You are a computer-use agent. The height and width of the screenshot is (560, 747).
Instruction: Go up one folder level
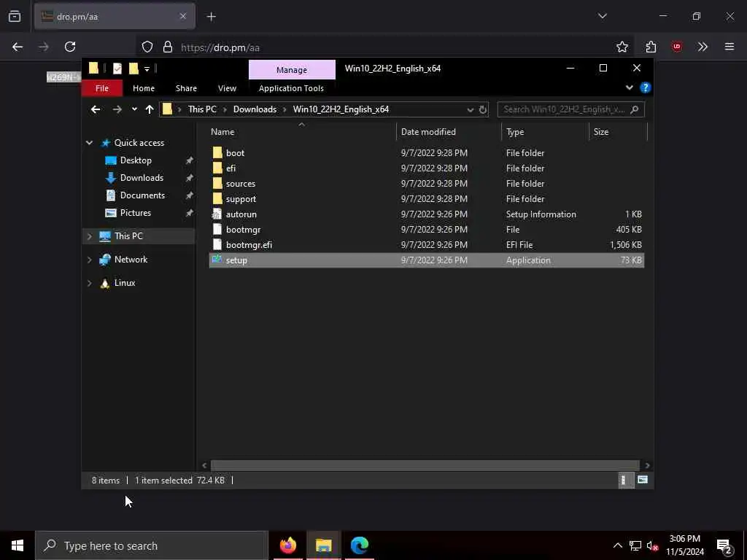(x=149, y=109)
